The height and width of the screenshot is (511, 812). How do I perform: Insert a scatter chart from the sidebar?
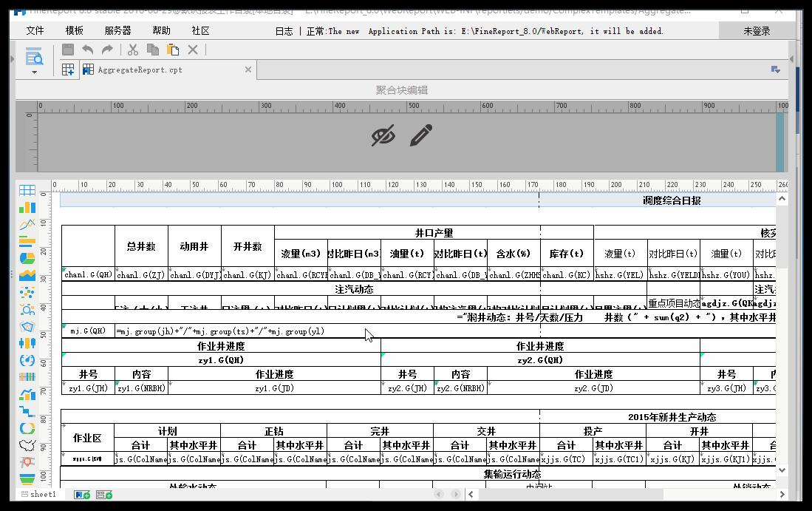point(27,292)
